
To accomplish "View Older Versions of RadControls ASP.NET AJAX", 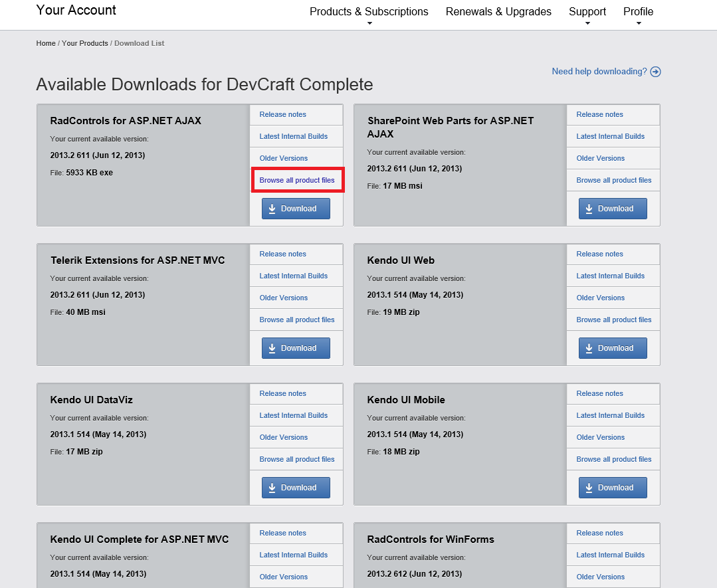I will pos(284,159).
